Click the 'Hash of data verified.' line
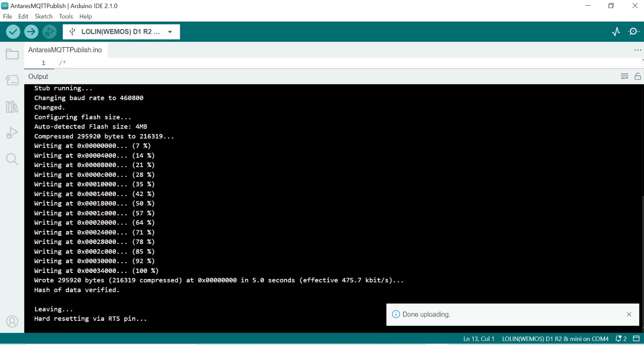This screenshot has height=345, width=644. coord(77,290)
